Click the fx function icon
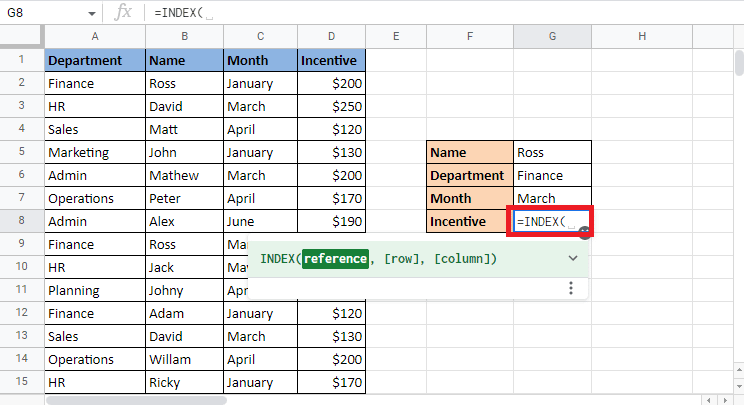 (x=124, y=13)
